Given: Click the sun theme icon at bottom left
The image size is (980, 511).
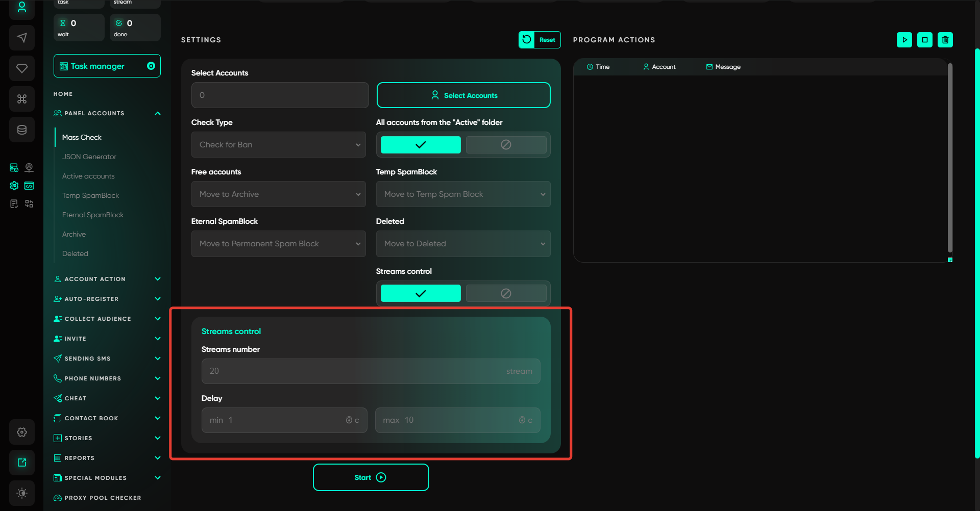Looking at the screenshot, I should click(x=22, y=493).
